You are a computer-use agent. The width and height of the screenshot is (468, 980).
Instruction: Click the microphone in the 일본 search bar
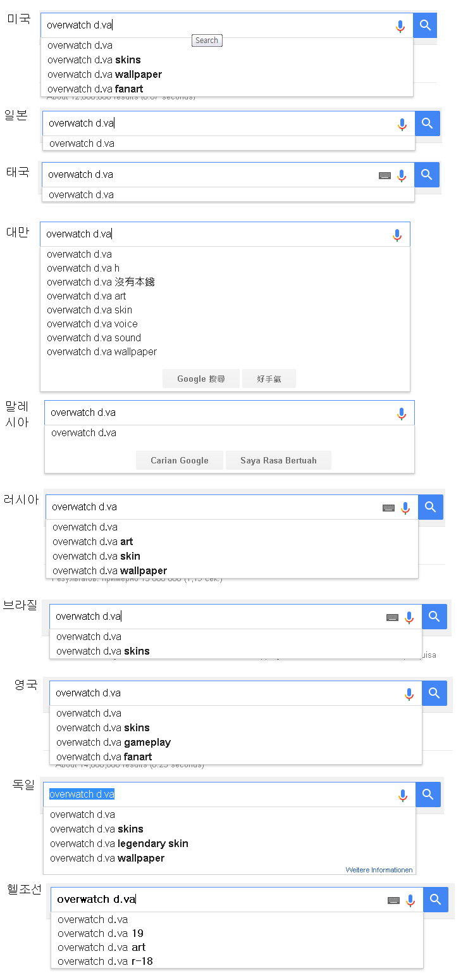coord(402,124)
